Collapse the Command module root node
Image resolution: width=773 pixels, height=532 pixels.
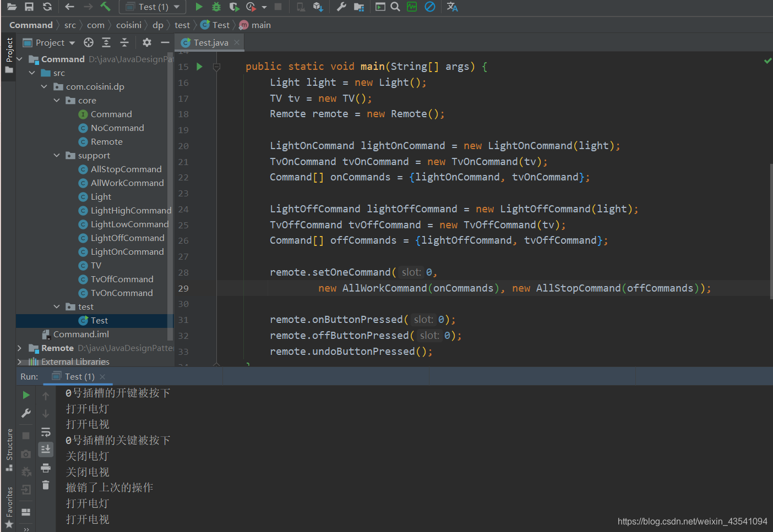click(20, 59)
